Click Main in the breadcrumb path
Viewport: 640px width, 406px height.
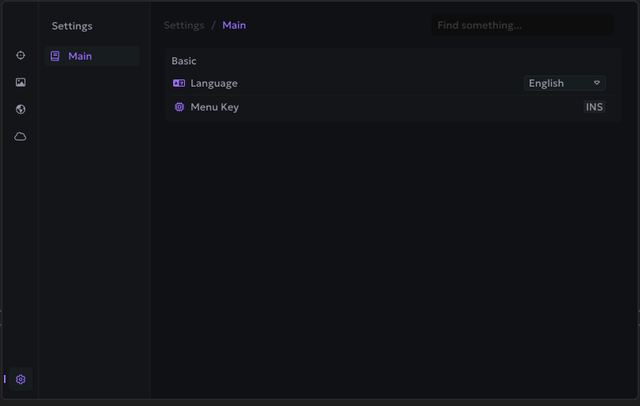[x=234, y=25]
